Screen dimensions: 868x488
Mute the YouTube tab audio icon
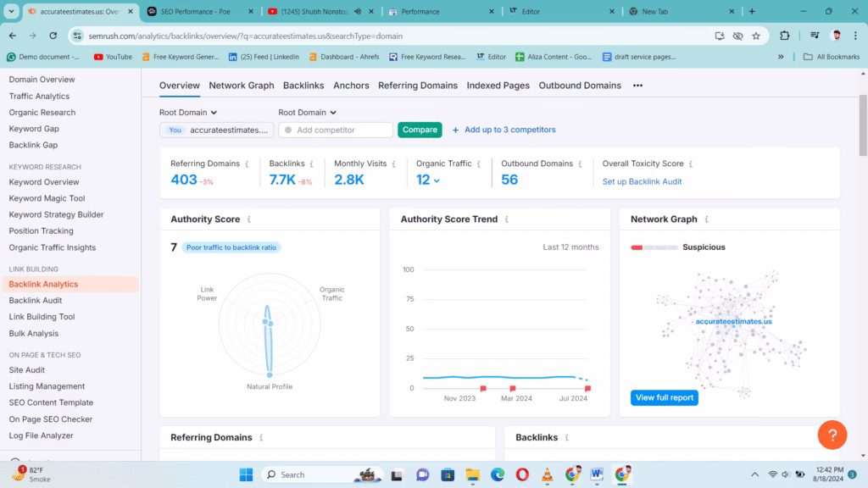point(358,11)
